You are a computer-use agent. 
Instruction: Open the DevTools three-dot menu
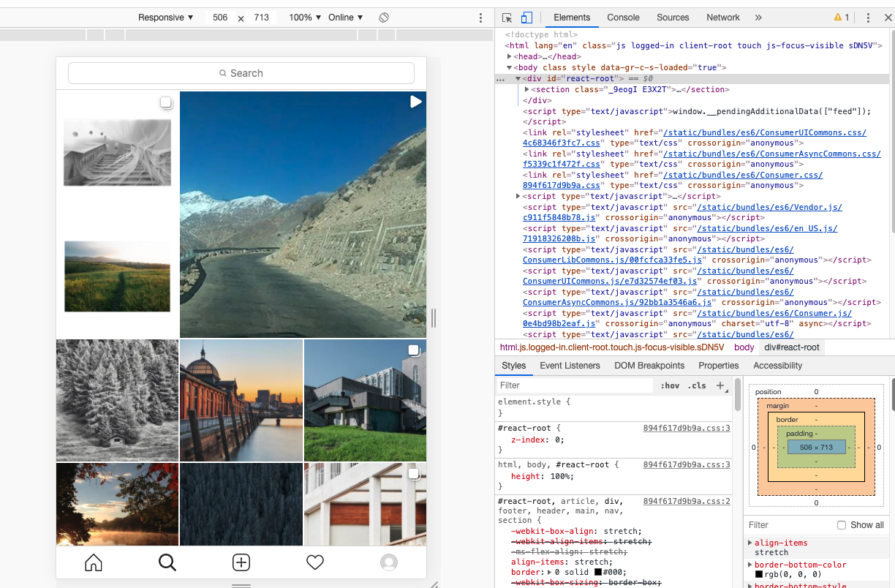pos(868,18)
